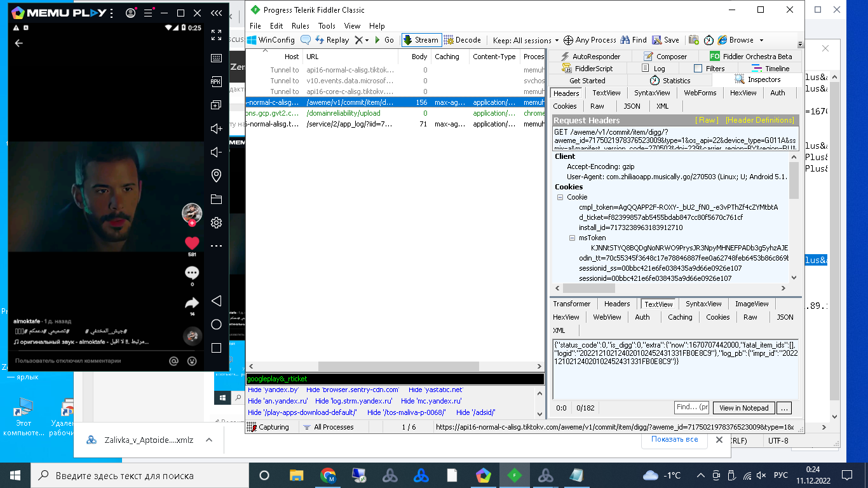Expand the Browse dropdown arrow
Image resolution: width=868 pixels, height=488 pixels.
(x=761, y=40)
